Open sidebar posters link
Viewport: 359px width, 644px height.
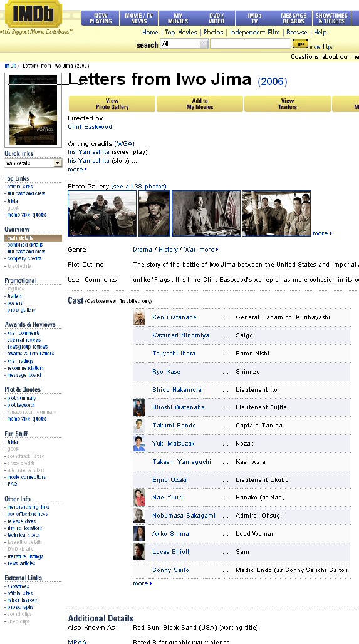pos(15,303)
